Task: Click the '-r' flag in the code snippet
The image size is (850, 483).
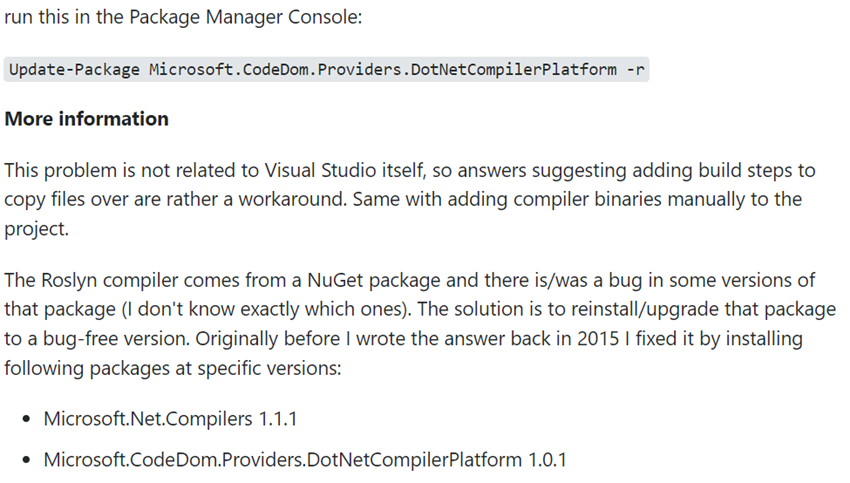Action: click(x=635, y=70)
